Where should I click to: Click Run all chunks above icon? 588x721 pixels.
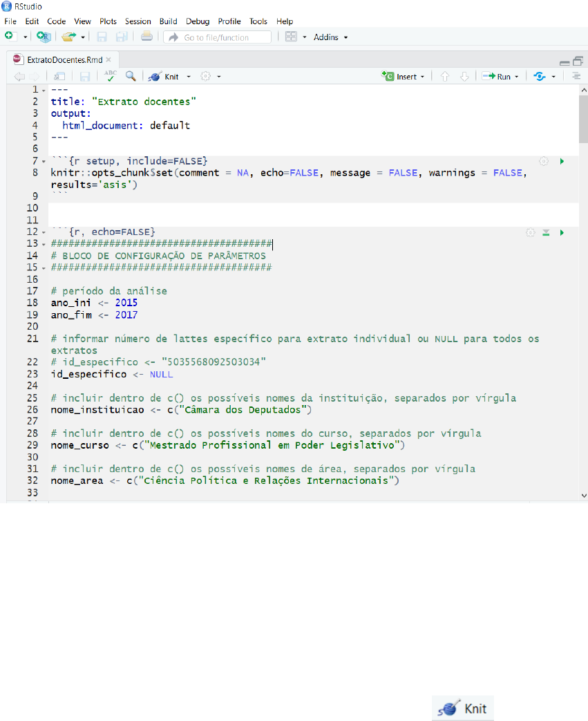click(x=546, y=233)
